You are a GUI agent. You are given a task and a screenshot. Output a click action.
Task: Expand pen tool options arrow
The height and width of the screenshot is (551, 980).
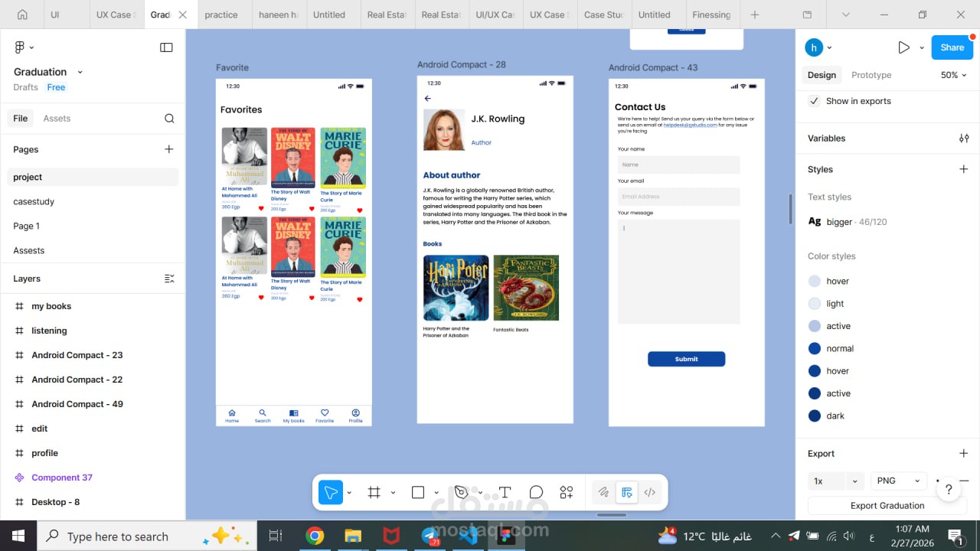[x=479, y=493]
